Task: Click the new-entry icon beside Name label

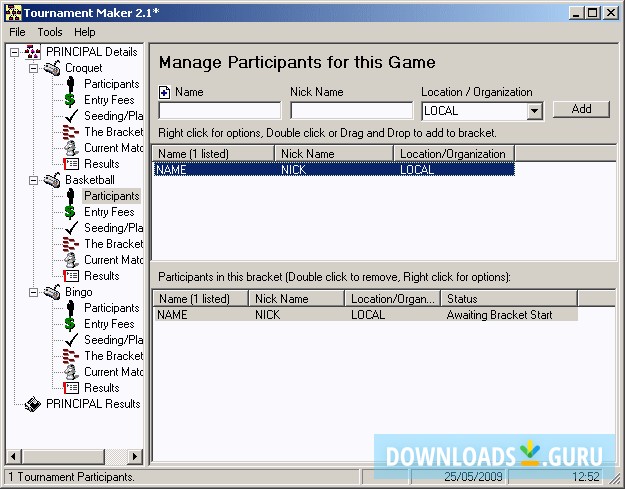Action: [164, 92]
